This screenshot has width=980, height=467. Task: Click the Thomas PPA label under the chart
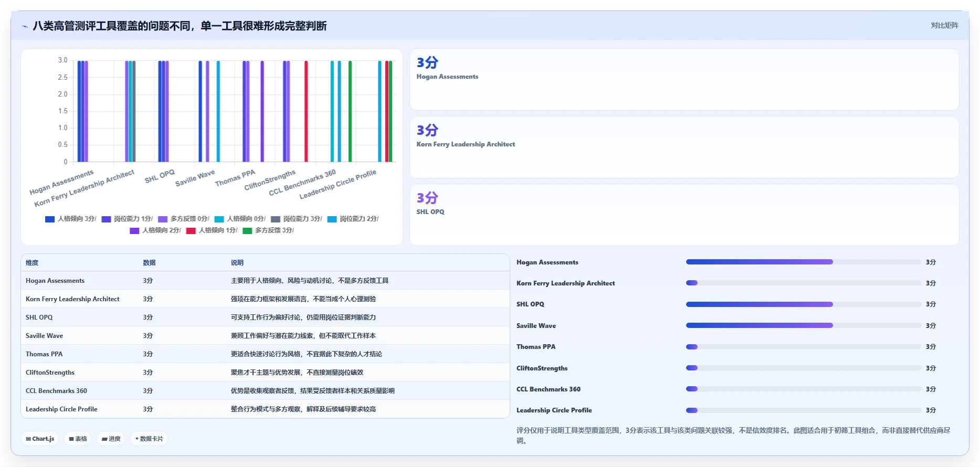coord(235,178)
